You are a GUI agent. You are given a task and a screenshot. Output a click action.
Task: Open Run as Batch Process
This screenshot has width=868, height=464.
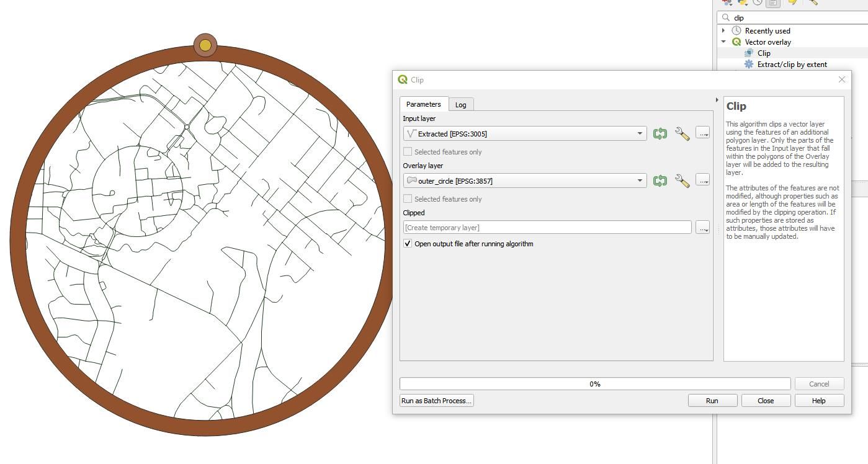tap(437, 401)
